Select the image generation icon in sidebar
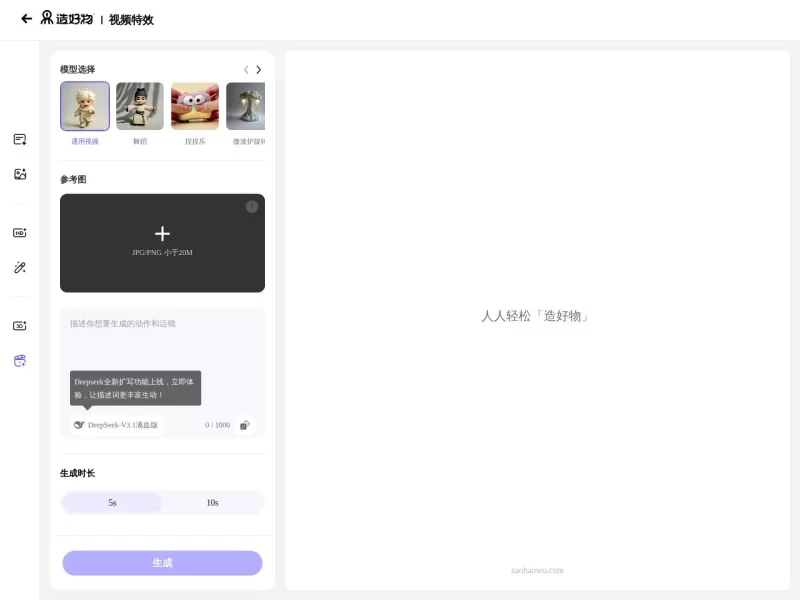Image resolution: width=800 pixels, height=600 pixels. point(19,174)
